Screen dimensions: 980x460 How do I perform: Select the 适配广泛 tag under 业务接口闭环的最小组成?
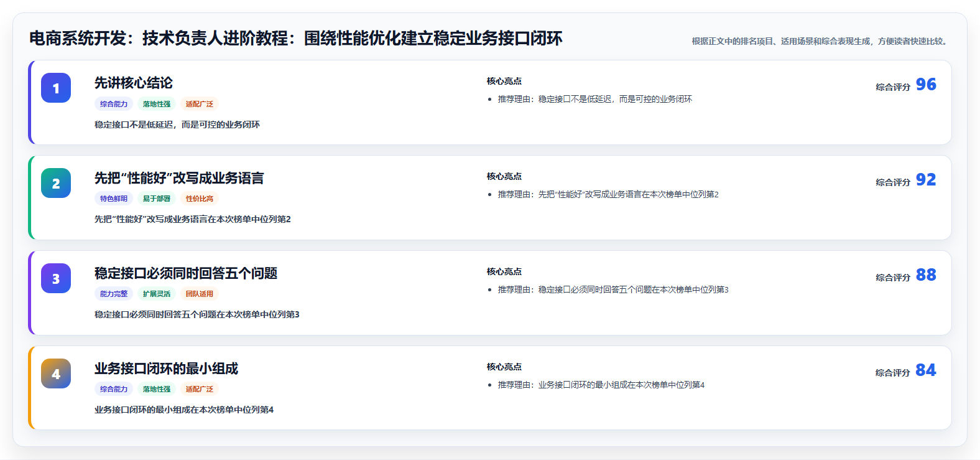point(200,389)
